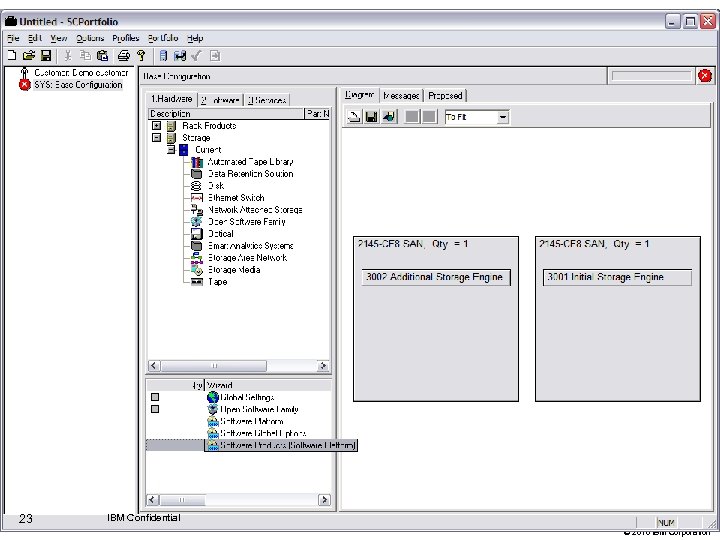Select Customer: Demo customer in the left tree
Viewport: 720px width, 540px height.
click(81, 73)
